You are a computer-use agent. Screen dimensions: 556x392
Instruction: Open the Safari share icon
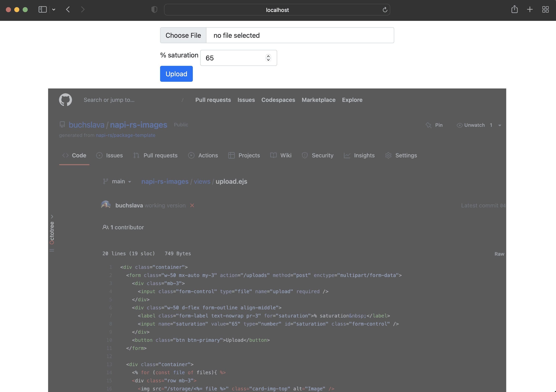click(514, 10)
